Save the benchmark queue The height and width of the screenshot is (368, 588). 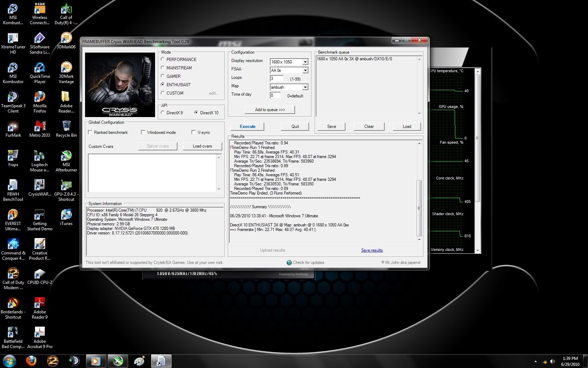[331, 127]
